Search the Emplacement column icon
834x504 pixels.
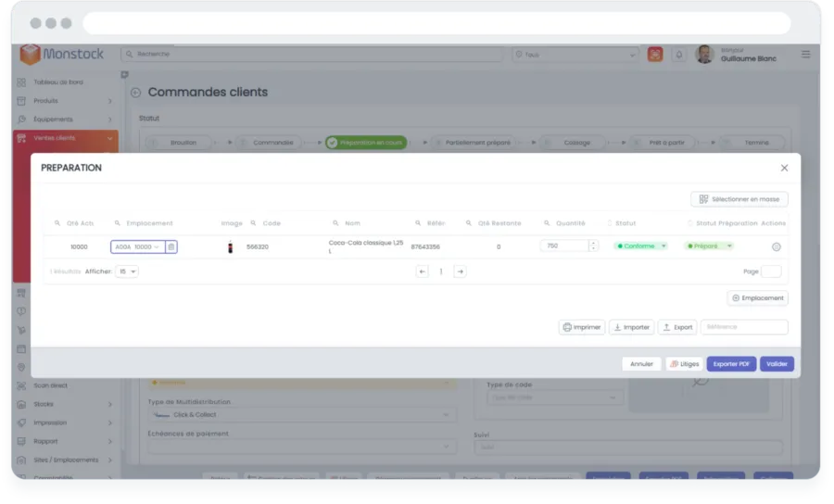(x=117, y=223)
